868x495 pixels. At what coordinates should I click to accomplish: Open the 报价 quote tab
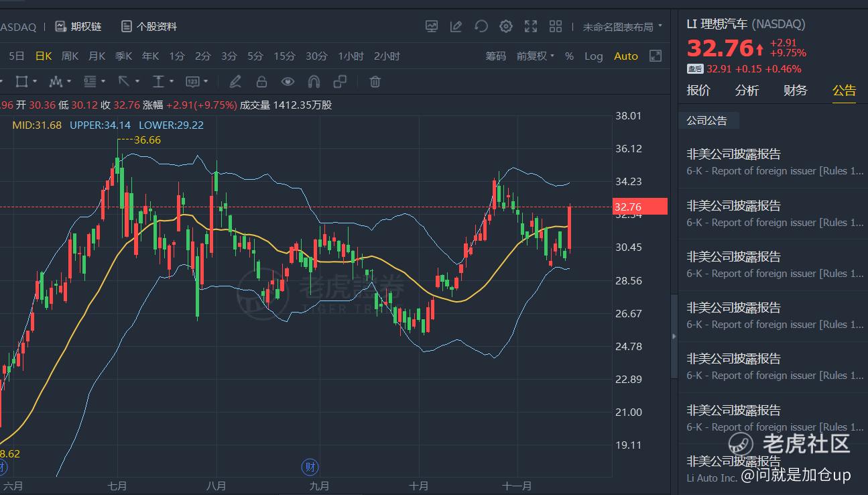(x=698, y=91)
